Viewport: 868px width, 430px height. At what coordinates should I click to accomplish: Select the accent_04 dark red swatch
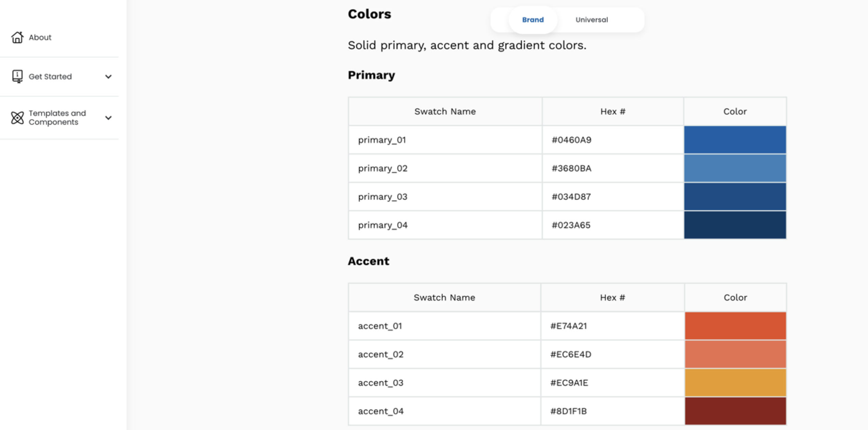pos(735,411)
